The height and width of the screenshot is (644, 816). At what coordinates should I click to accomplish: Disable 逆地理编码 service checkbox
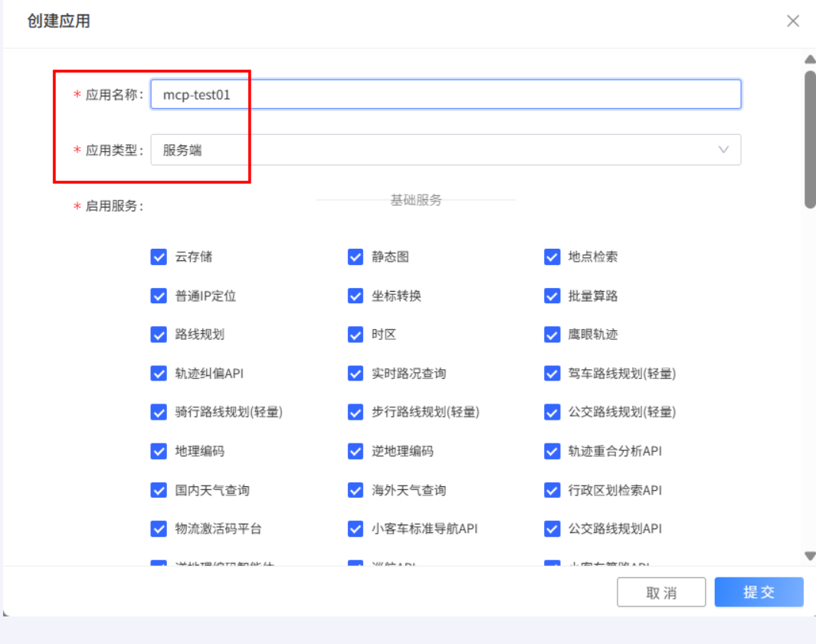[356, 452]
